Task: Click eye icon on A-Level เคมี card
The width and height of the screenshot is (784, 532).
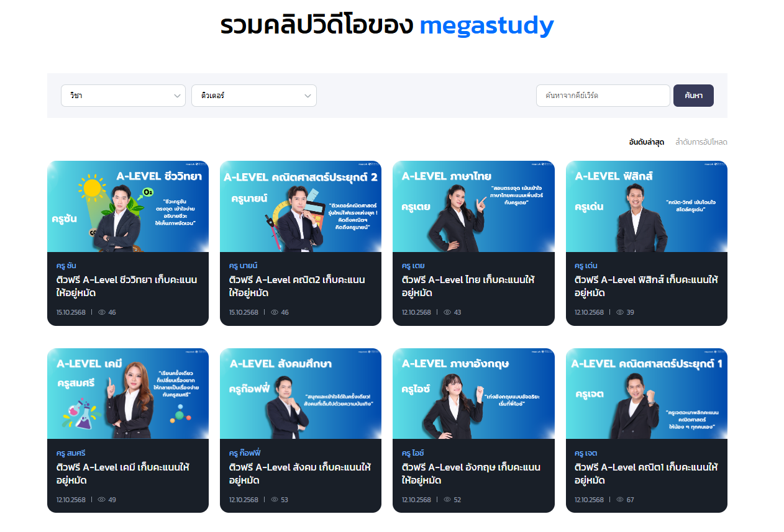Action: click(102, 500)
